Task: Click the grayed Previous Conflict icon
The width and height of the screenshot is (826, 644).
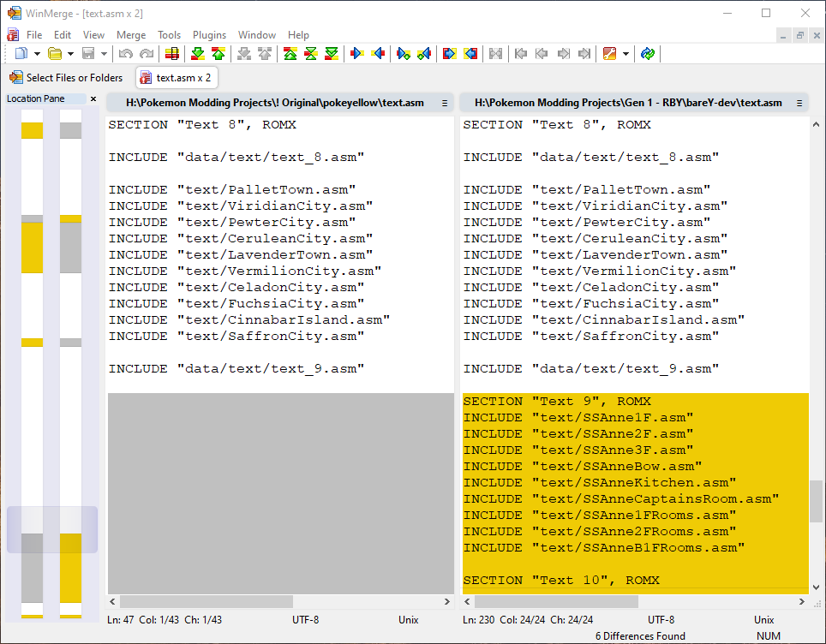Action: pyautogui.click(x=265, y=54)
